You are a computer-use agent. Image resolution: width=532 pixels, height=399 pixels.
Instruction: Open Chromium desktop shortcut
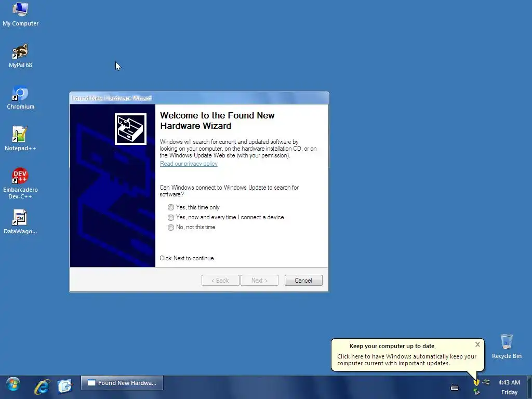coord(20,98)
